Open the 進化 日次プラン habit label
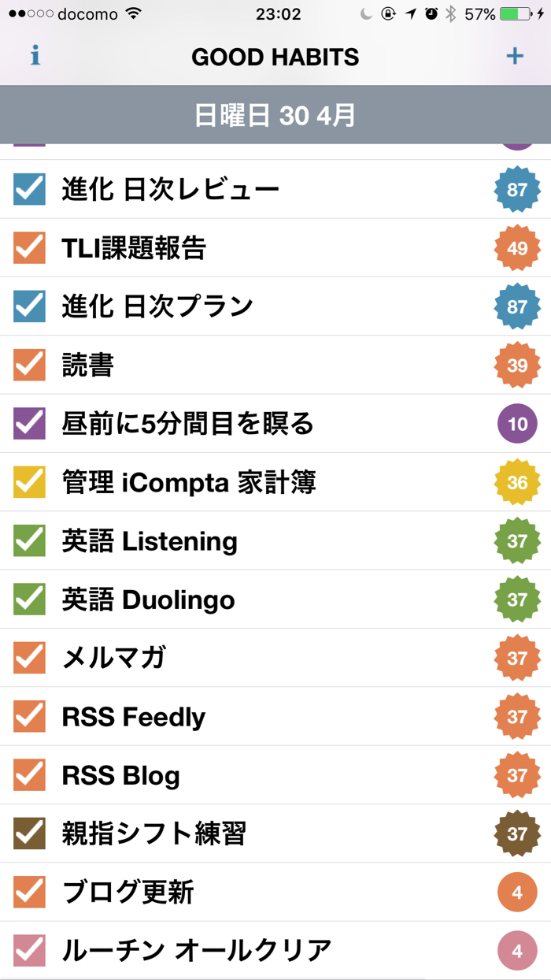551x980 pixels. (x=157, y=306)
